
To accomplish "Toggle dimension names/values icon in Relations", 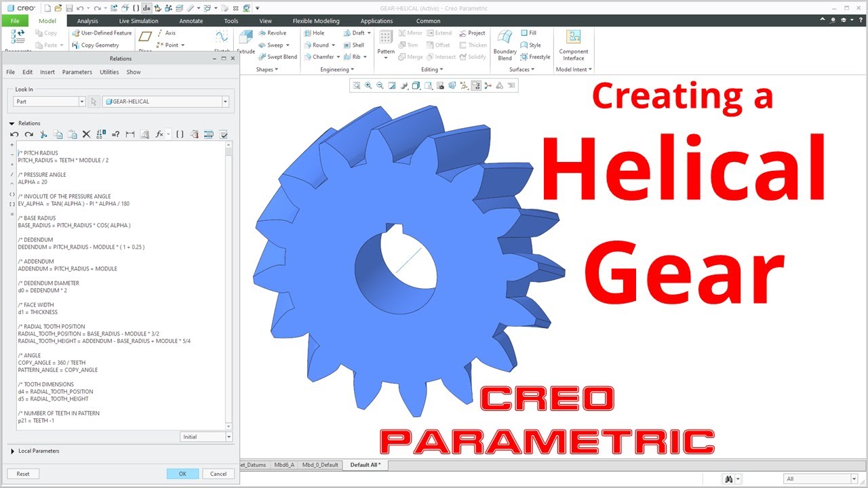I will click(x=101, y=134).
